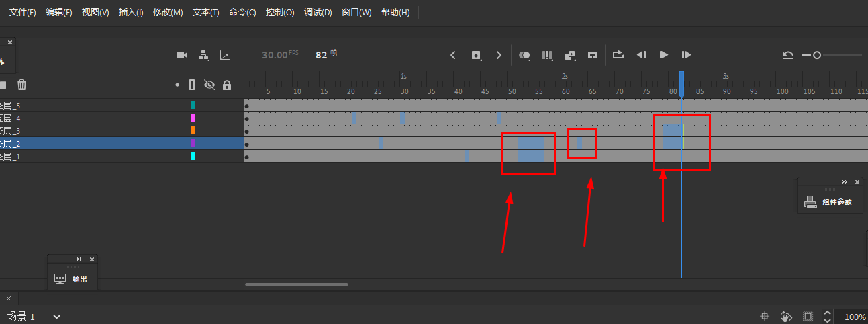Click the camera layer icon
The image size is (868, 324).
tap(182, 55)
